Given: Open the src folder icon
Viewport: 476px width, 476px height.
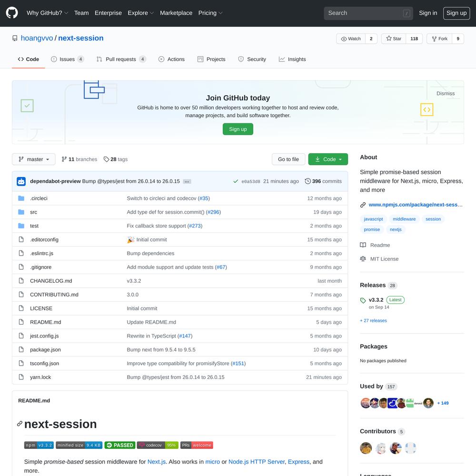Looking at the screenshot, I should point(21,212).
